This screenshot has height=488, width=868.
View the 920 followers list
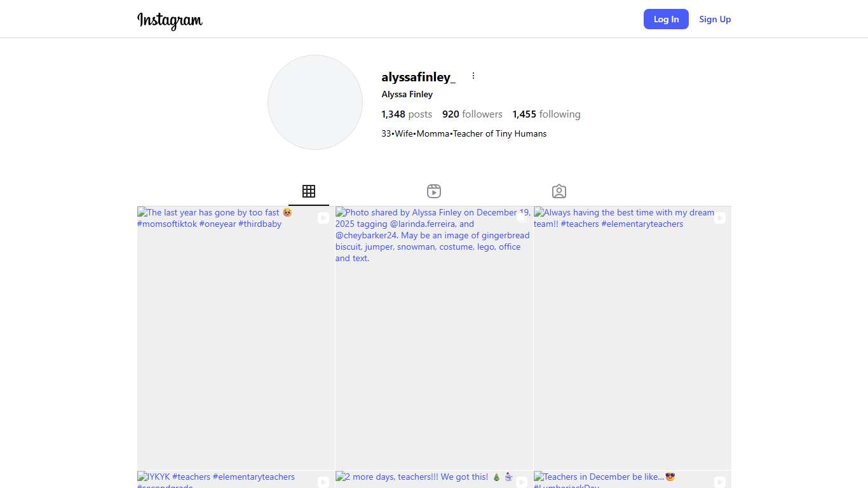[x=472, y=114]
